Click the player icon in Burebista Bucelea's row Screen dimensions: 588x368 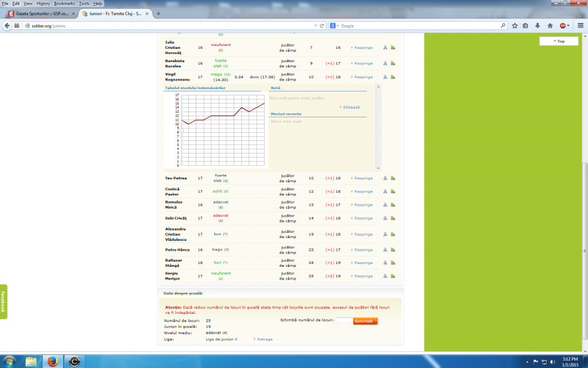pyautogui.click(x=386, y=63)
